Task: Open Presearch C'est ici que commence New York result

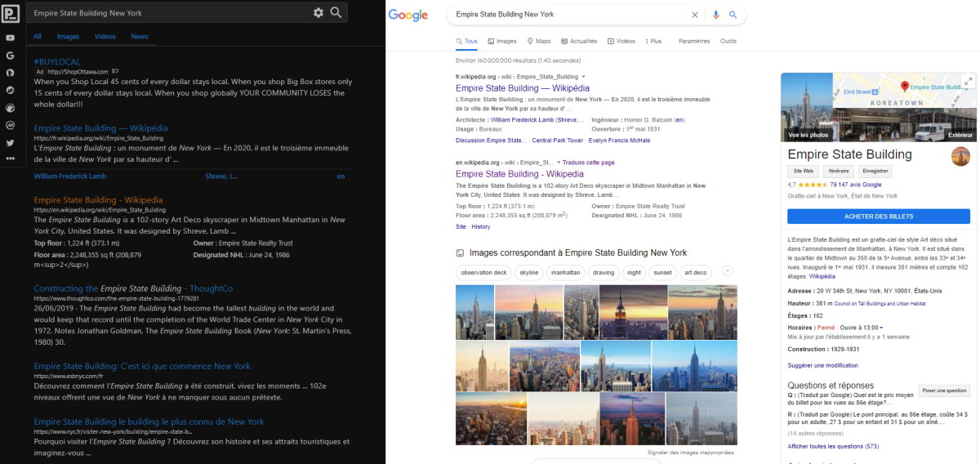Action: tap(142, 366)
